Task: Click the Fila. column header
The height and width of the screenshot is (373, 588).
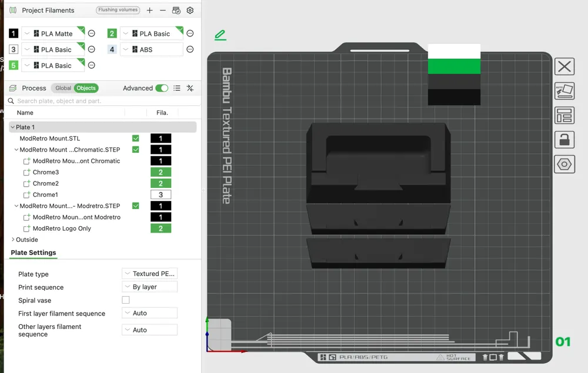Action: click(162, 113)
